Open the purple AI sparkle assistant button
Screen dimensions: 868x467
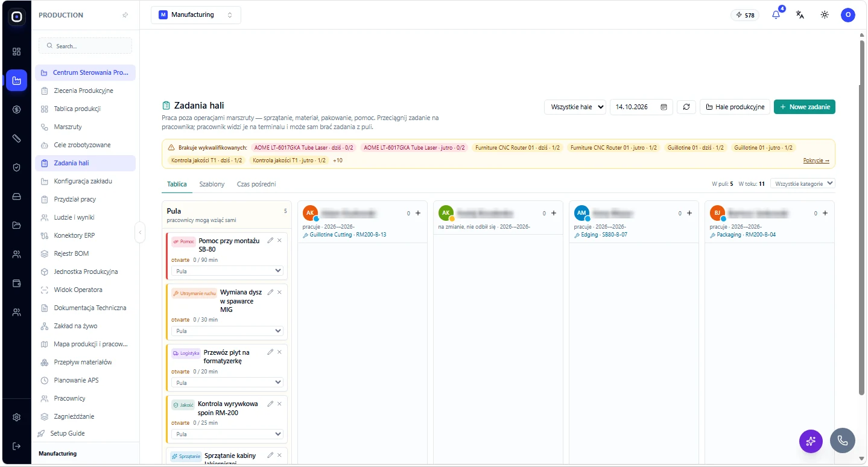click(x=811, y=440)
